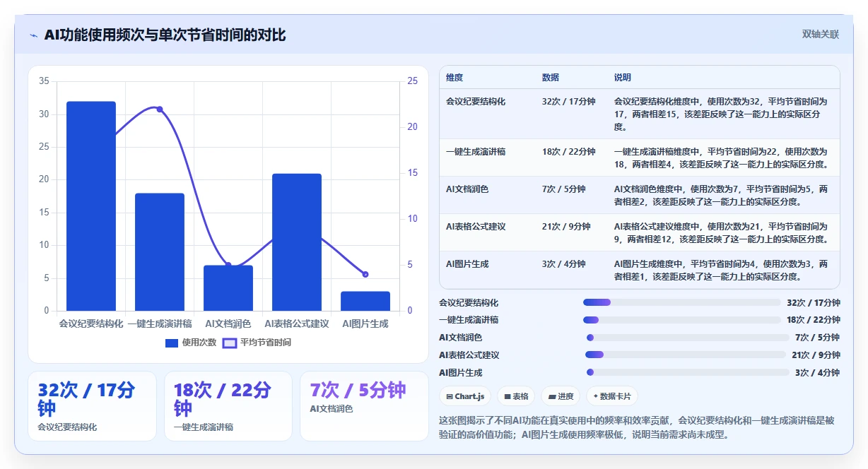
Task: Click x-axis label AI图片生成
Action: click(365, 323)
